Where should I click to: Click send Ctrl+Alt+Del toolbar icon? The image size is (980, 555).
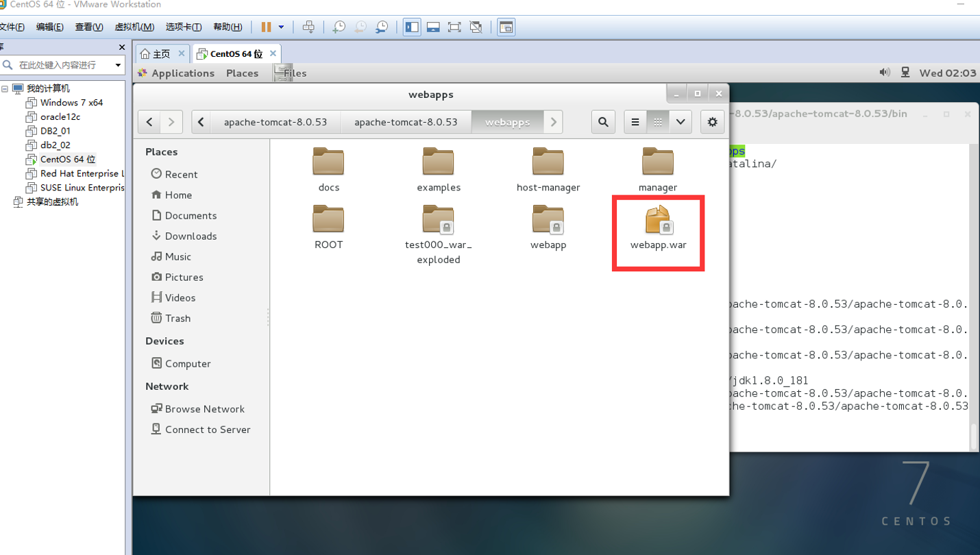308,27
